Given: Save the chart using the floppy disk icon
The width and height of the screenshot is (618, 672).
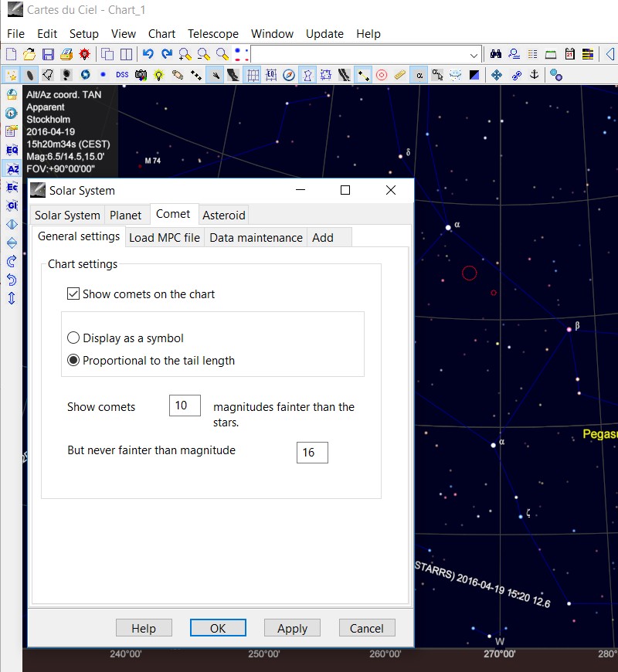Looking at the screenshot, I should pyautogui.click(x=48, y=54).
